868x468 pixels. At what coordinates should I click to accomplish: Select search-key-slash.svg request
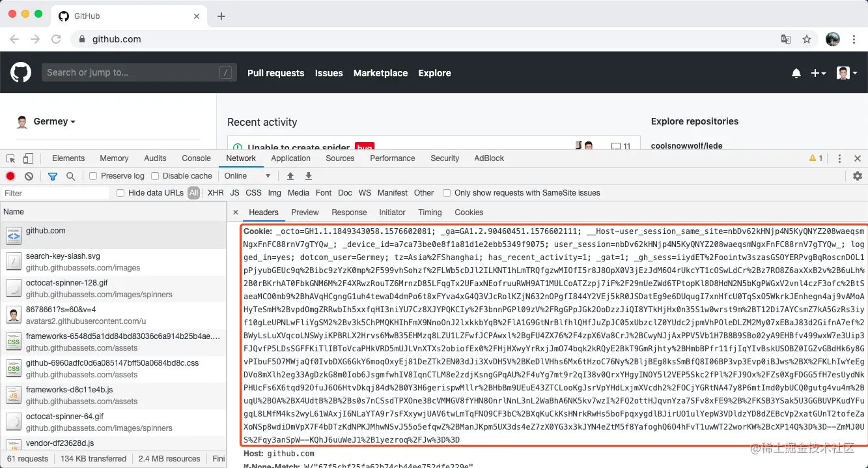click(x=113, y=262)
